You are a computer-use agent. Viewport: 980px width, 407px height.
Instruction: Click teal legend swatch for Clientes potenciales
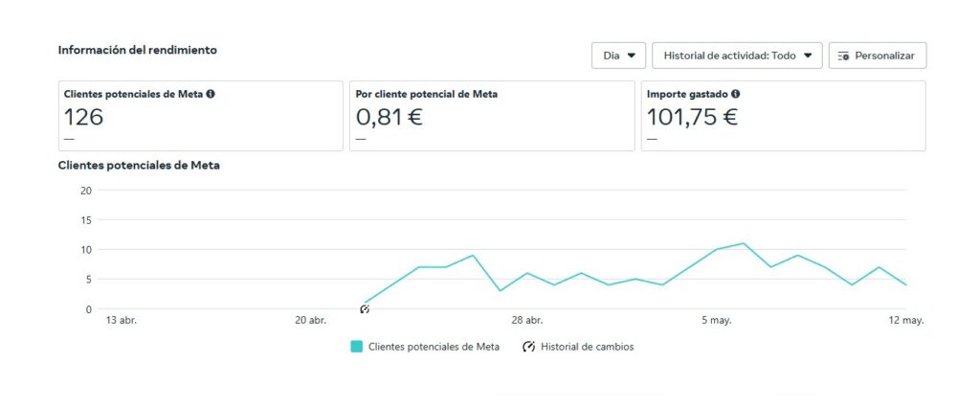click(x=357, y=347)
